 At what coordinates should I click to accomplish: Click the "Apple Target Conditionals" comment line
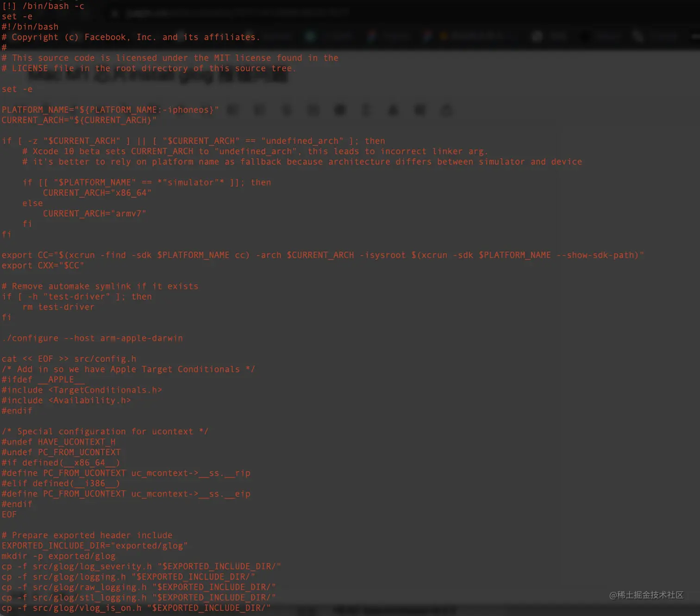click(128, 369)
